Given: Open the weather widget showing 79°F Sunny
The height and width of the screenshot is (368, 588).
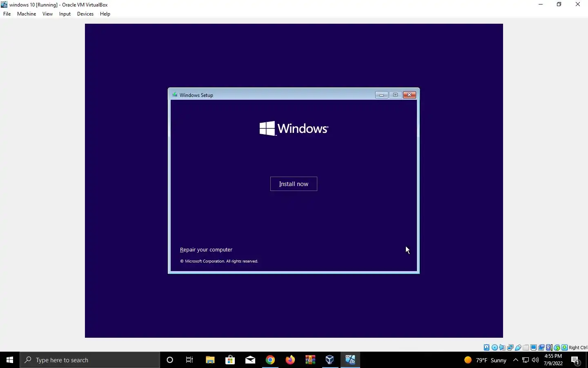Looking at the screenshot, I should click(x=485, y=360).
